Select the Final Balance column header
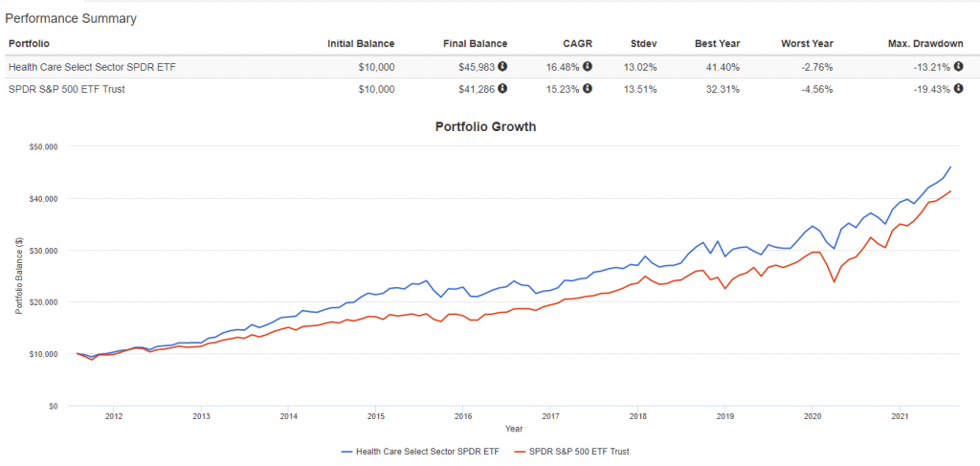The height and width of the screenshot is (466, 980). (x=475, y=44)
